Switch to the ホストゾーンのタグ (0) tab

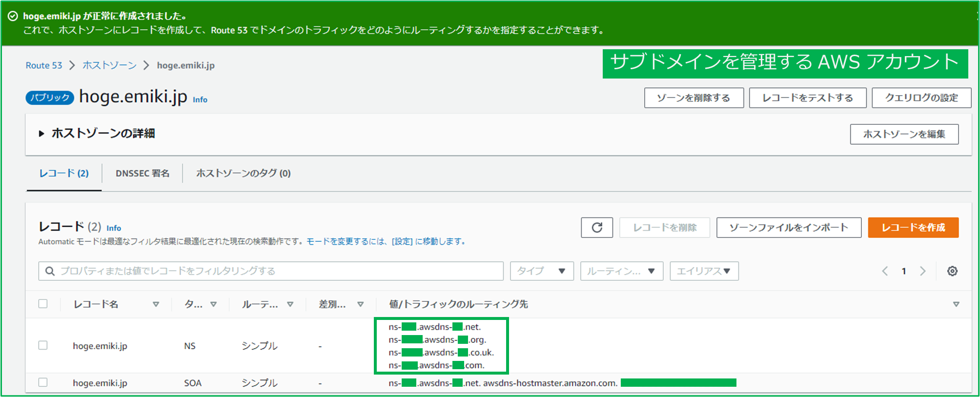[x=244, y=173]
